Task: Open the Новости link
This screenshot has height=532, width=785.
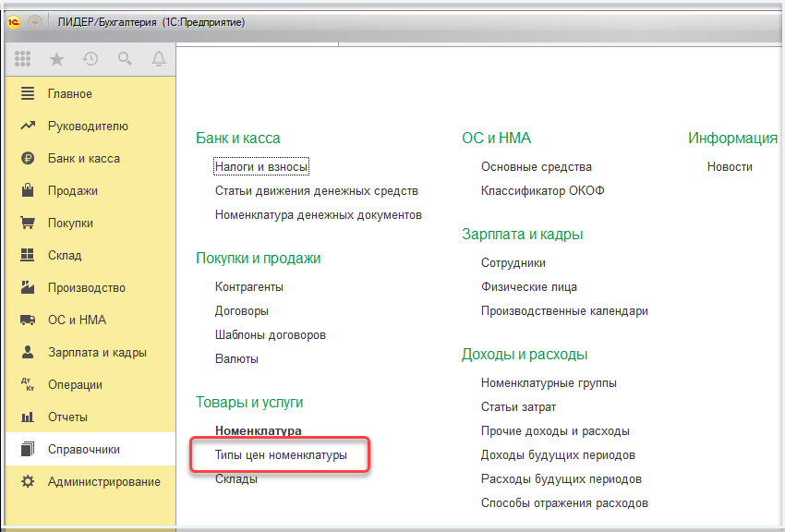Action: pyautogui.click(x=730, y=166)
